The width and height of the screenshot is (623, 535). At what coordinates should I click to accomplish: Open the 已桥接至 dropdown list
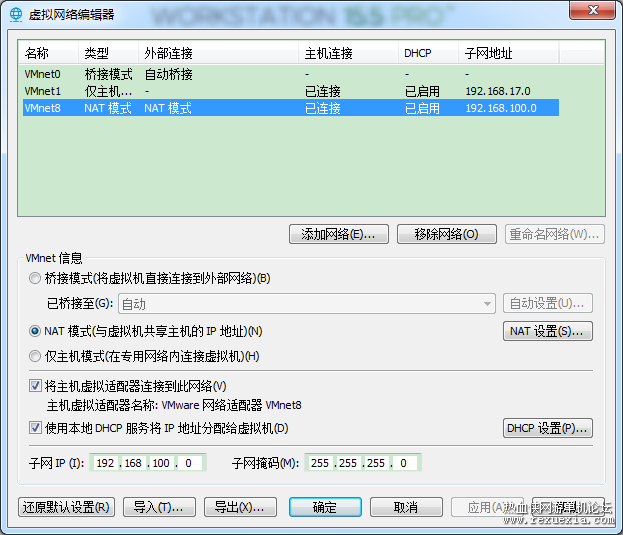pos(307,304)
